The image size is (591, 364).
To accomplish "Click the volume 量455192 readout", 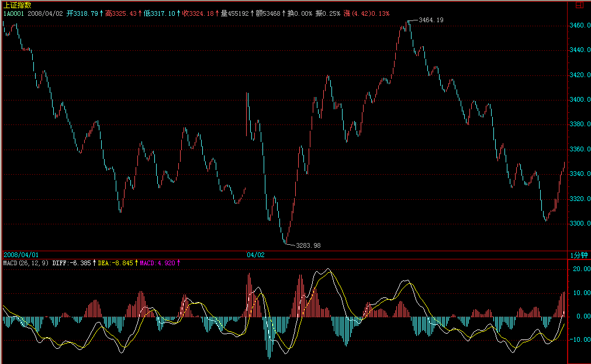I will coord(235,13).
